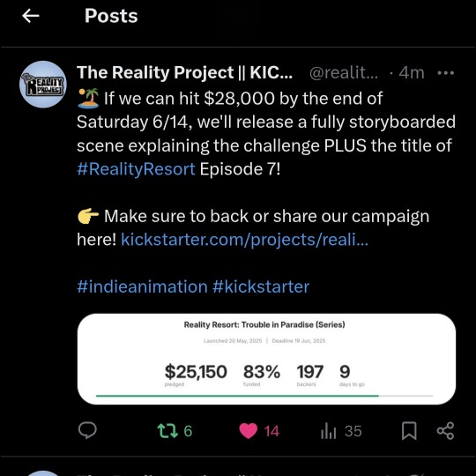Viewport: 476px width, 476px height.
Task: Open the #kickstarter hashtag
Action: (x=261, y=286)
